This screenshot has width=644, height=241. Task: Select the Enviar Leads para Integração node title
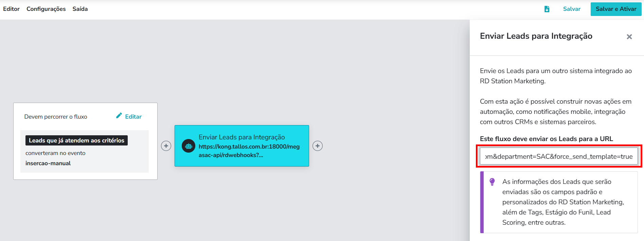point(241,137)
